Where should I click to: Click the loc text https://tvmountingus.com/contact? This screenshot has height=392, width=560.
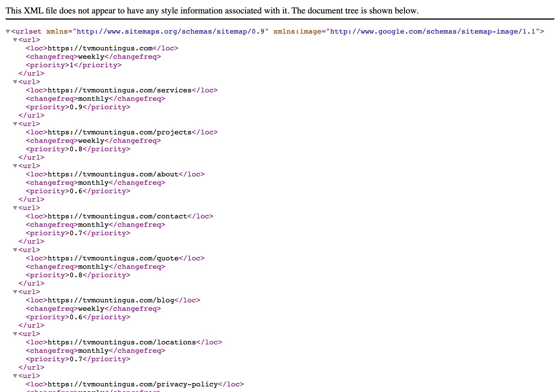coord(118,216)
